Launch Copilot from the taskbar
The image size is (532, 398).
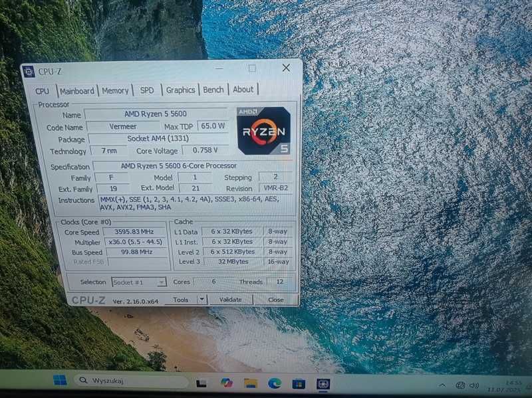click(227, 383)
